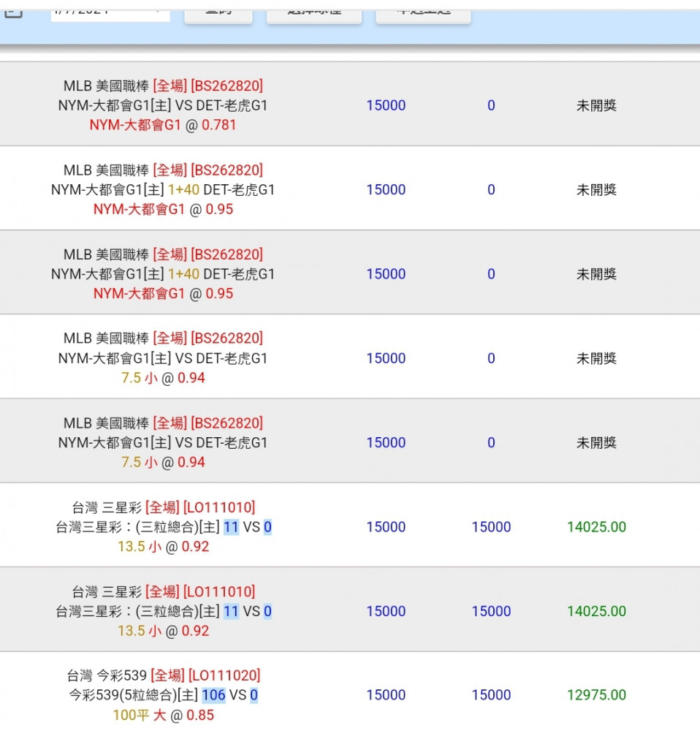Click the 'MLB 美國職棒 [全場] [BS262820]' title above the 0.781 bet
The width and height of the screenshot is (700, 731).
[163, 86]
